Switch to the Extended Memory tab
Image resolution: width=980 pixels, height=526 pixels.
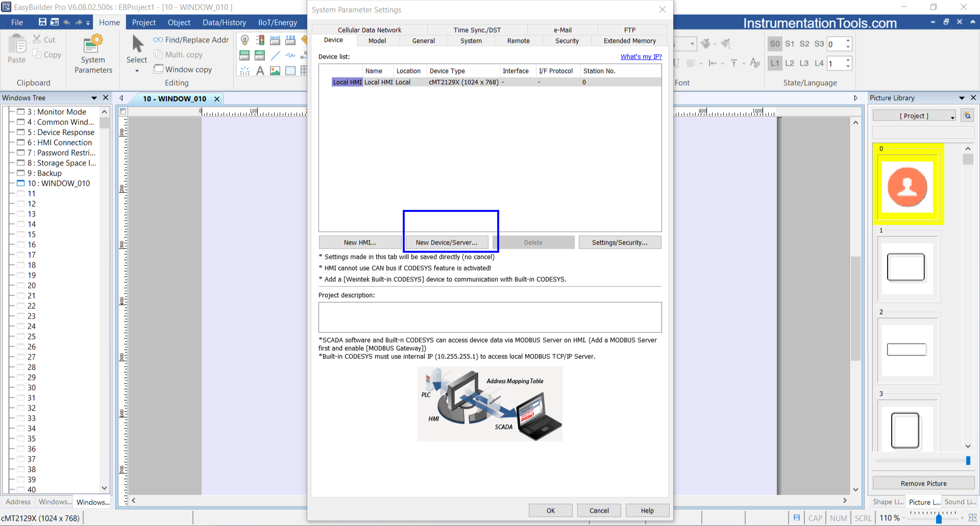(629, 41)
